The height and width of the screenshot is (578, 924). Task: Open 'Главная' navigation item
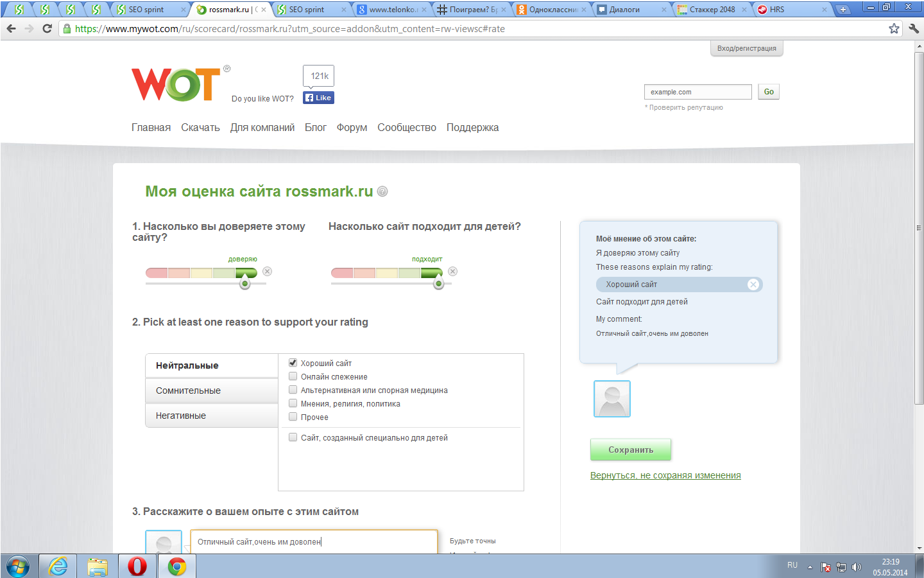(151, 127)
